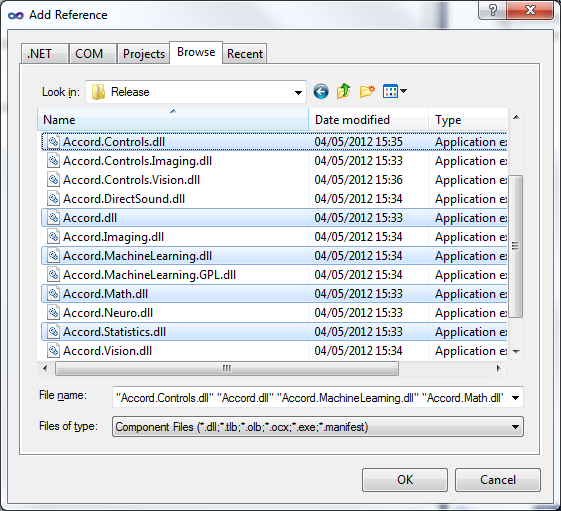Viewport: 561px width, 511px height.
Task: Select the Accord.MachineLearning.GPL.dll file name
Action: [x=149, y=274]
